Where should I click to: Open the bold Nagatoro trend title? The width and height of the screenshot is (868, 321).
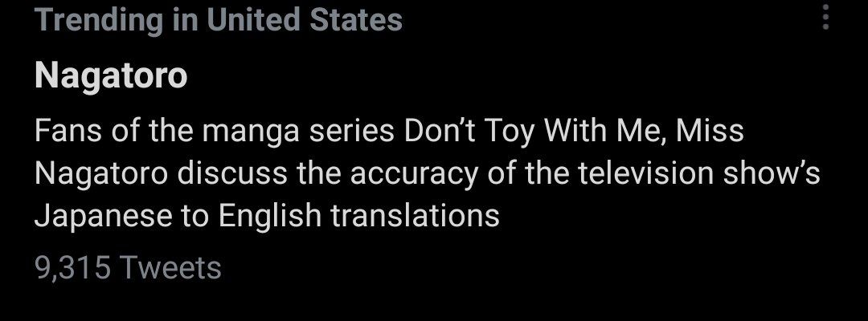[x=111, y=76]
